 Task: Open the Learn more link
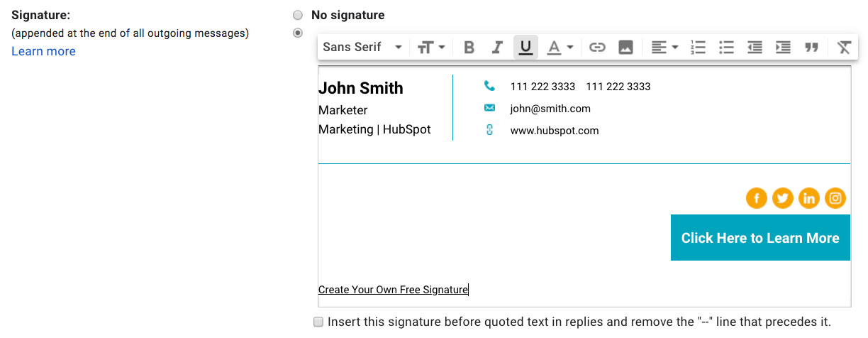click(x=43, y=51)
